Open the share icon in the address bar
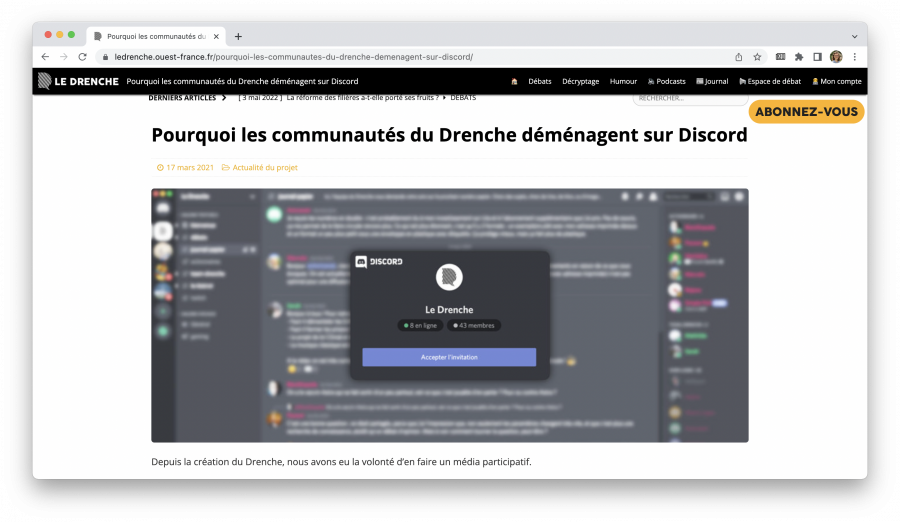The image size is (900, 522). click(x=739, y=57)
